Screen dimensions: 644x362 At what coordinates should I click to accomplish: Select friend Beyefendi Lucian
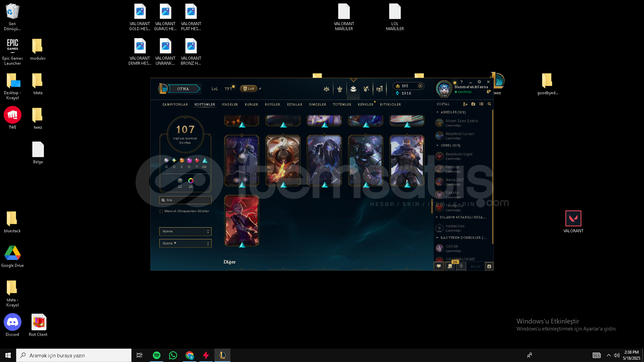pos(463,136)
